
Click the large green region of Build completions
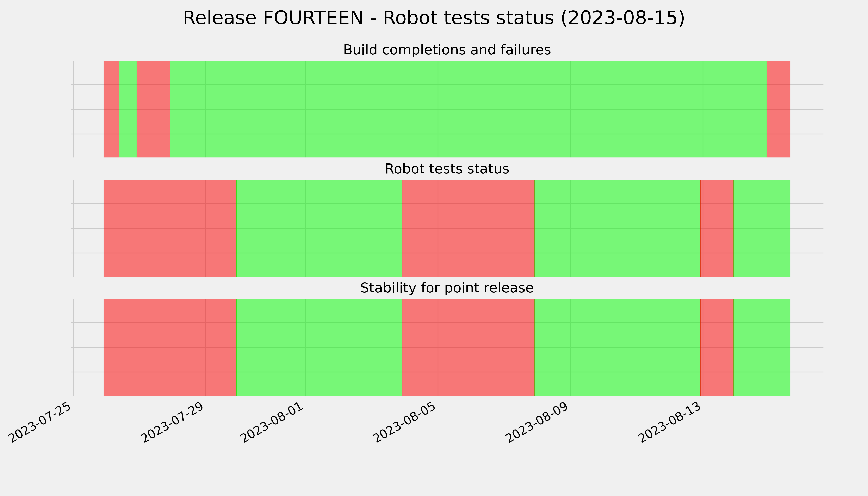tap(468, 109)
